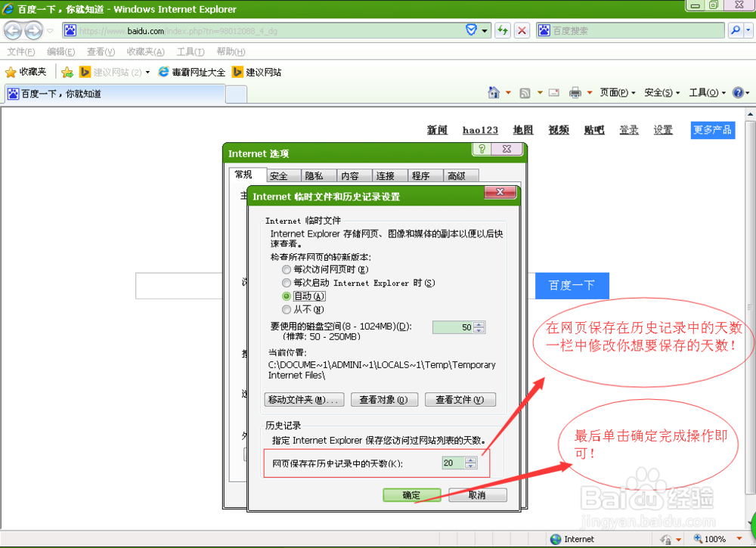756x548 pixels.
Task: Switch to the 高级 tab
Action: coord(461,176)
